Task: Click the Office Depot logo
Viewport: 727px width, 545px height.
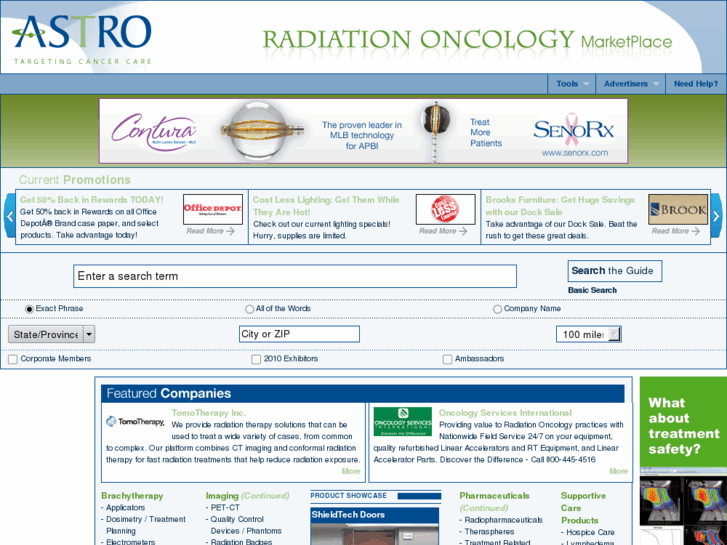Action: coord(213,209)
